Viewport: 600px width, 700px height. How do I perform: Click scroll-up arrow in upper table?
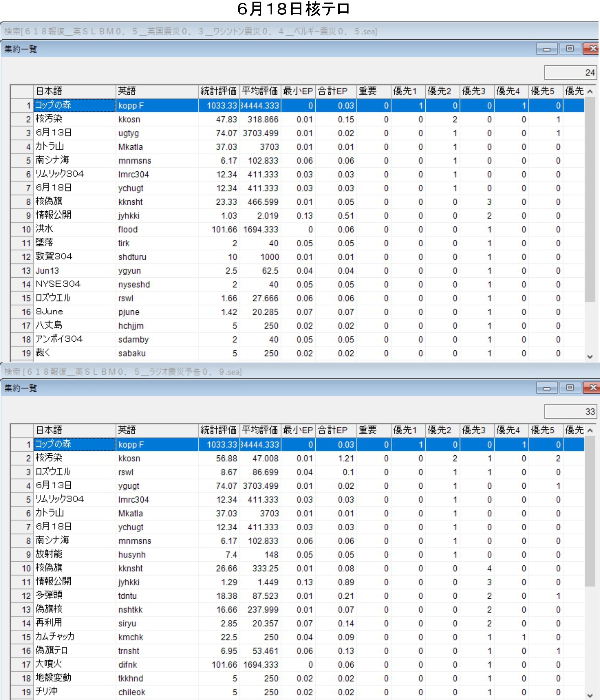590,91
